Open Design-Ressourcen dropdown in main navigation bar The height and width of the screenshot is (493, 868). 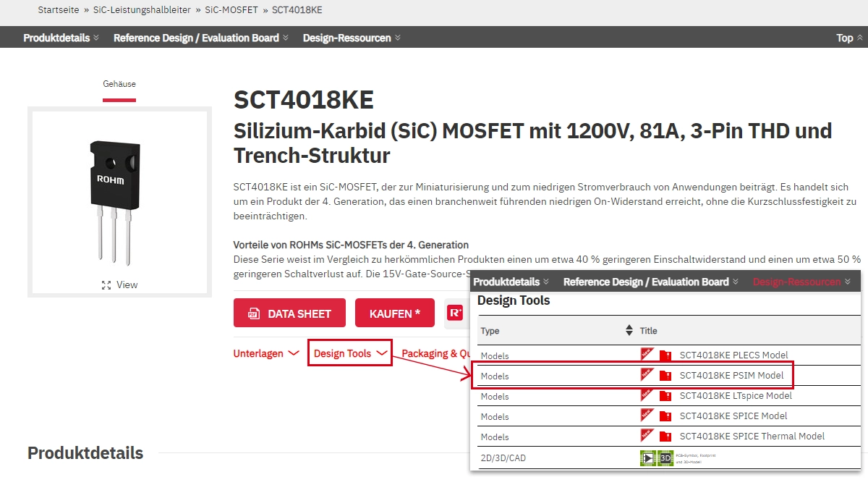pos(352,38)
